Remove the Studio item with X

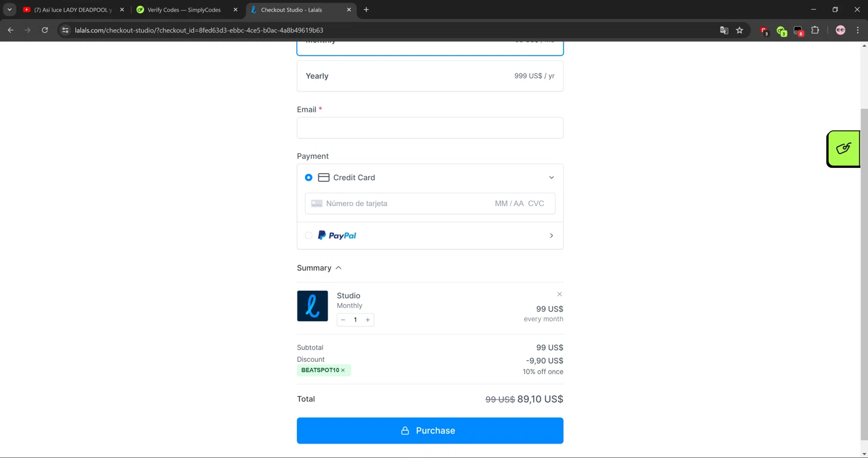pos(560,294)
